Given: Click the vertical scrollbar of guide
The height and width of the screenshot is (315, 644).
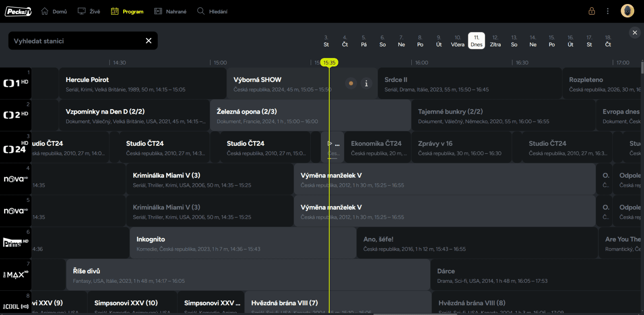Looking at the screenshot, I should (x=642, y=68).
